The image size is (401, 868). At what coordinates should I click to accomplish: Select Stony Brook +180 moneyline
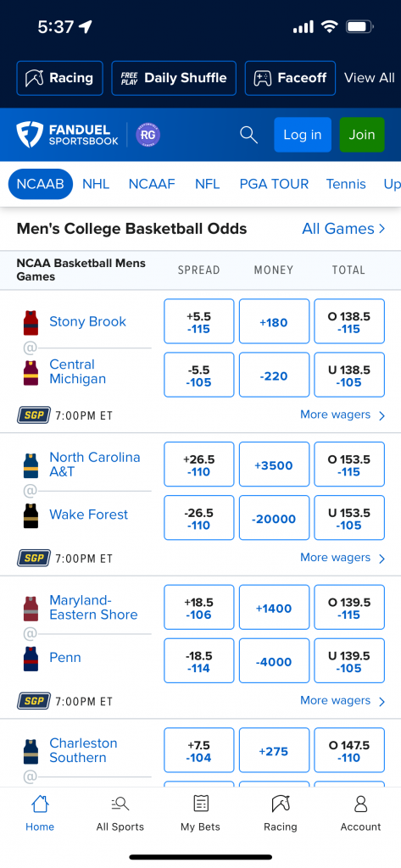pyautogui.click(x=274, y=321)
